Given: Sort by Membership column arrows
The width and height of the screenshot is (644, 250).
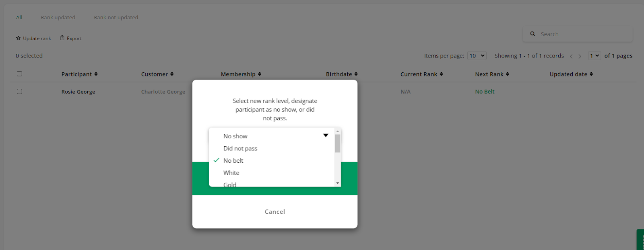Looking at the screenshot, I should pyautogui.click(x=260, y=74).
